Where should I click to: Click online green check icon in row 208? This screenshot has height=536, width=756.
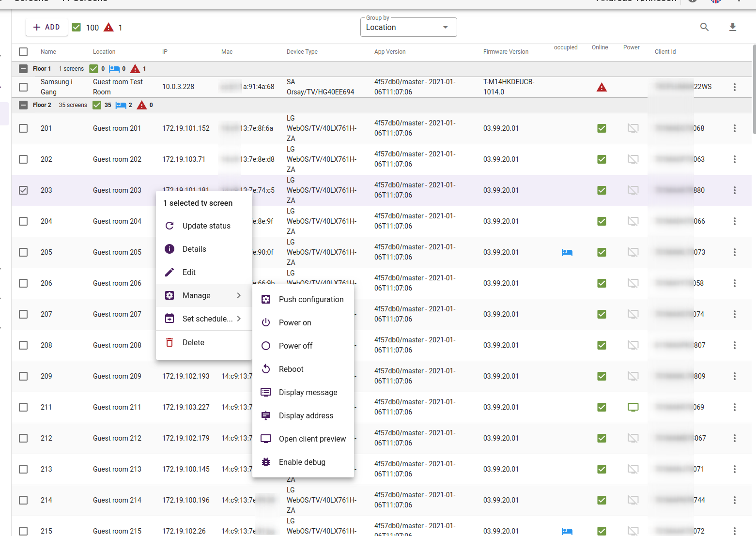[602, 345]
